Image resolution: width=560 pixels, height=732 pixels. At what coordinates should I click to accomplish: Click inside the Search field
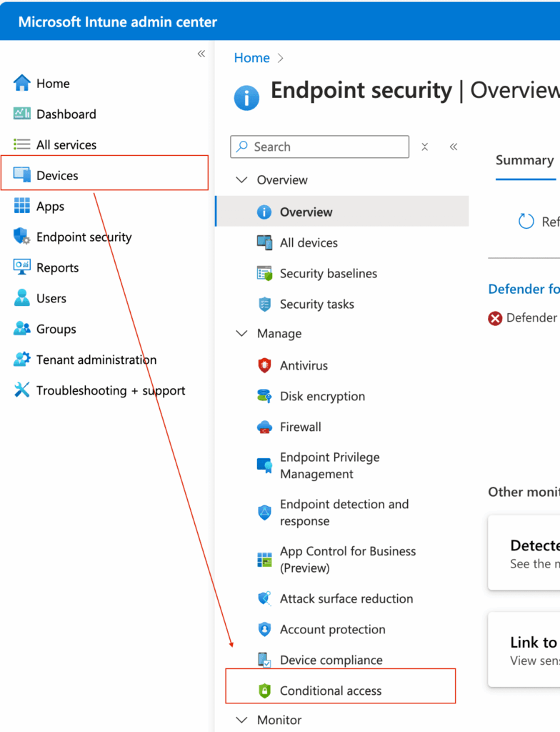tap(319, 147)
